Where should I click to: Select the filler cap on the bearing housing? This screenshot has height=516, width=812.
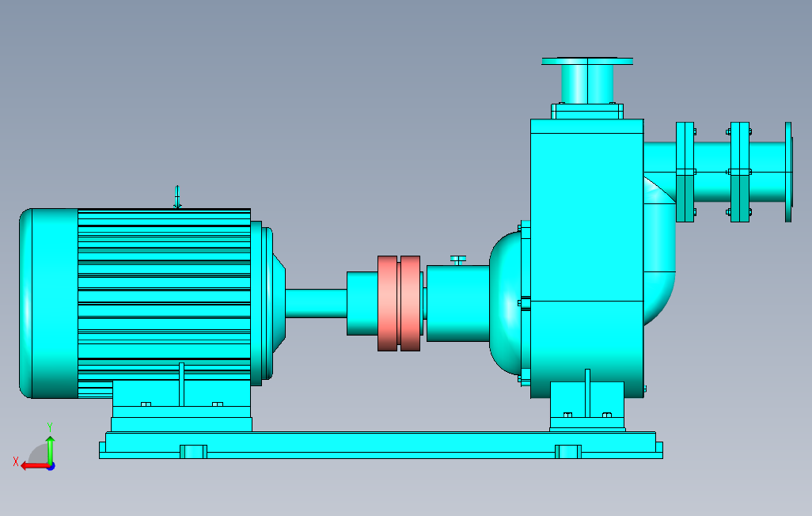pyautogui.click(x=457, y=260)
